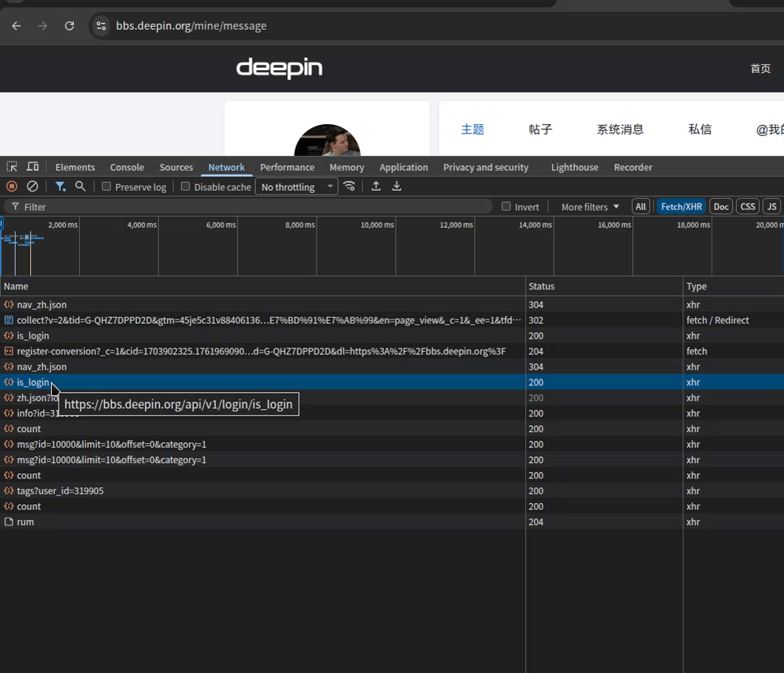Open the No throttling dropdown
Viewport: 784px width, 673px height.
(x=297, y=187)
